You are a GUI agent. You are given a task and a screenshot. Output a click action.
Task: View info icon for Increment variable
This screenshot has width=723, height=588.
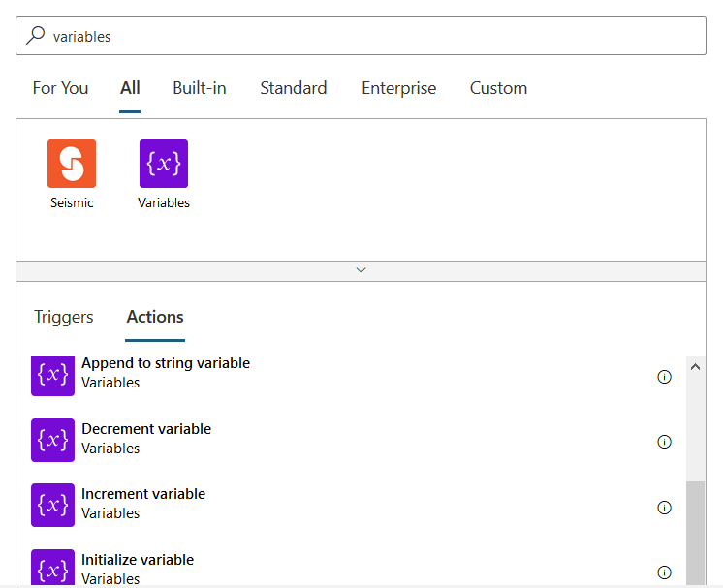[x=664, y=508]
